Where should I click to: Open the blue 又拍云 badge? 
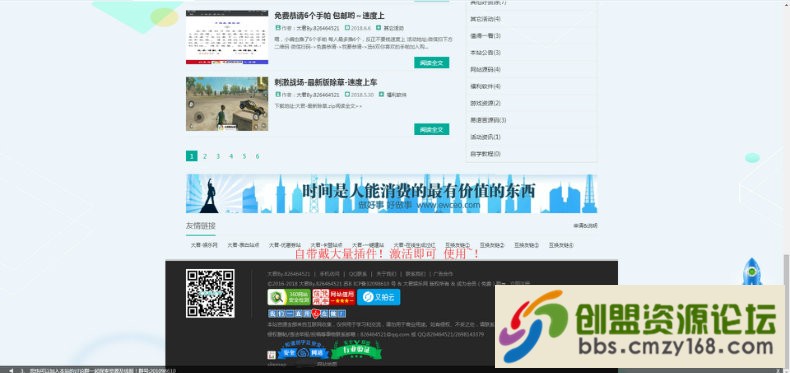pyautogui.click(x=378, y=297)
